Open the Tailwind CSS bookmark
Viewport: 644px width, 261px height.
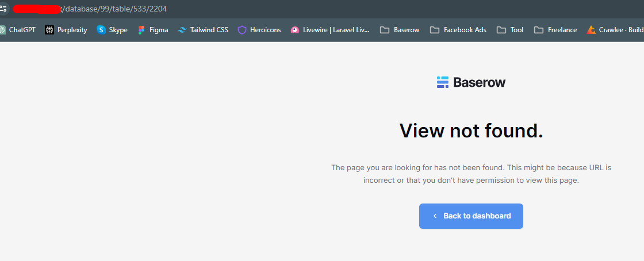tap(203, 30)
